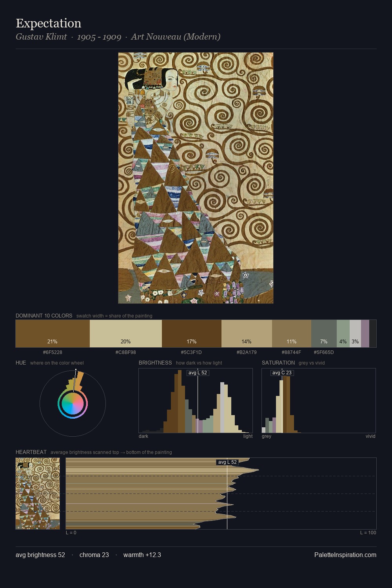The width and height of the screenshot is (392, 588).
Task: Pick the dark brown #5C3F1D swatch showing 17%
Action: click(x=192, y=334)
